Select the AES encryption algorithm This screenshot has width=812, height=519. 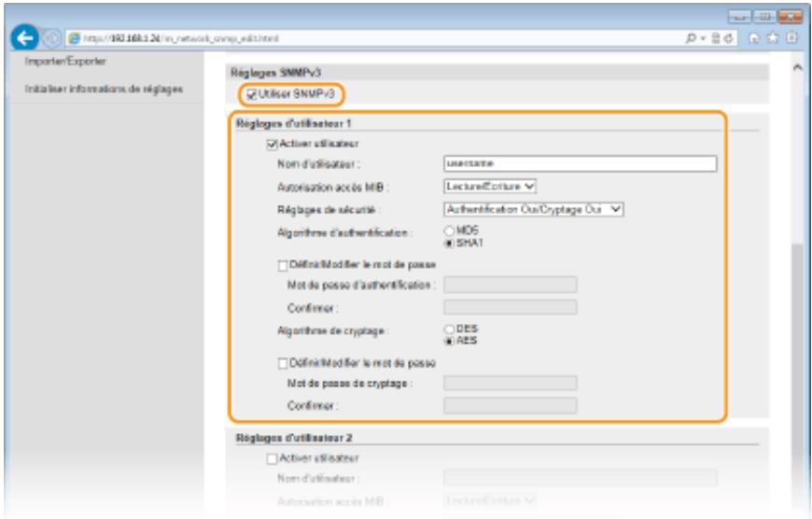[449, 342]
